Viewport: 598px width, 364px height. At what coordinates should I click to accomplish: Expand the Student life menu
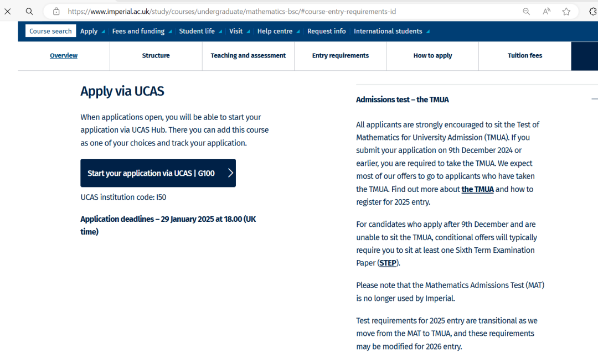[x=200, y=32]
